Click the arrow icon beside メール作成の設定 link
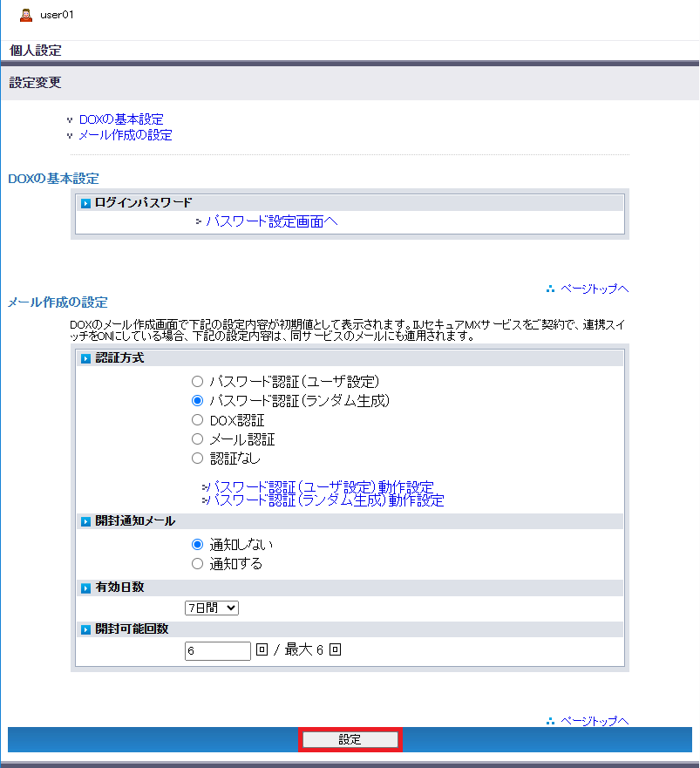The width and height of the screenshot is (700, 768). pyautogui.click(x=70, y=136)
